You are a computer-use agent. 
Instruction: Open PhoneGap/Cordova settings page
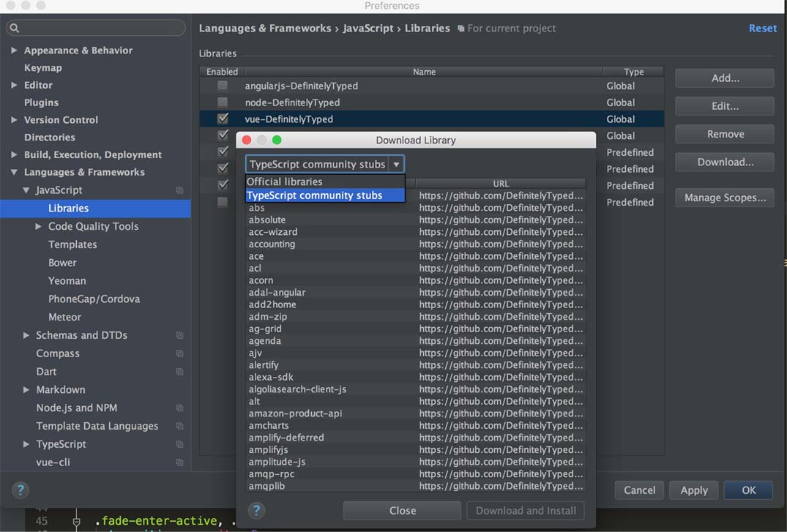94,299
